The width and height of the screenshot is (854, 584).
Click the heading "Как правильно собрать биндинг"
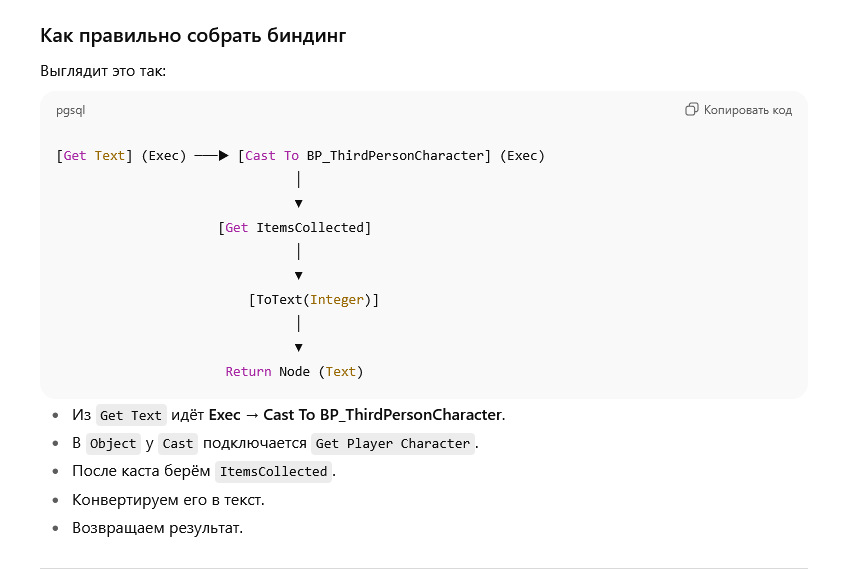point(193,36)
